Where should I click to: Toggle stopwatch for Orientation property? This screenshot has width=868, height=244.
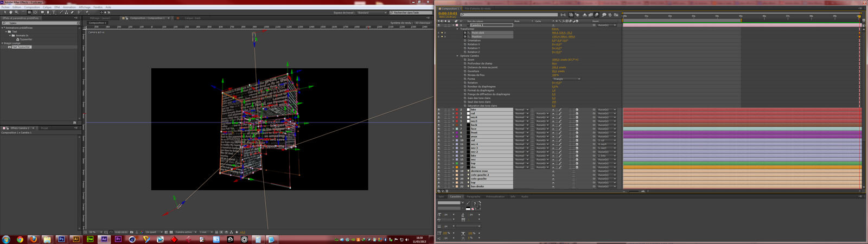[x=465, y=41]
